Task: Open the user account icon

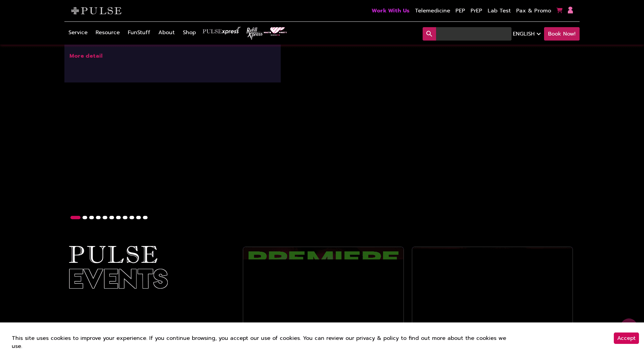Action: pyautogui.click(x=570, y=10)
